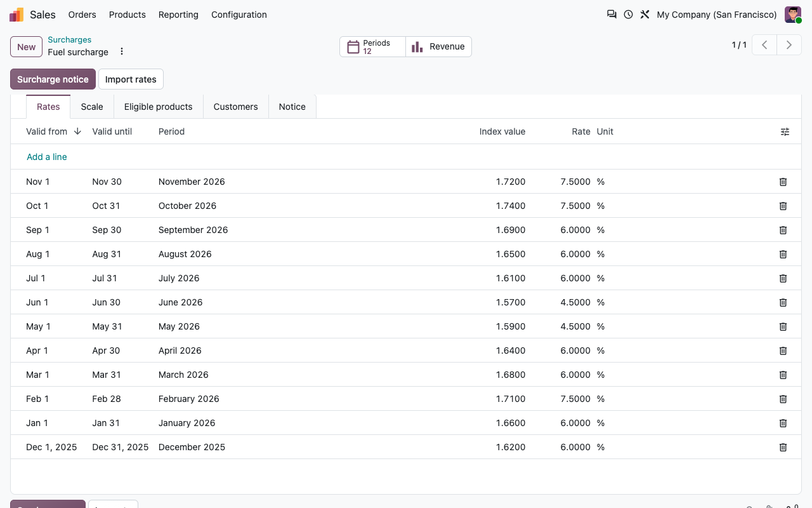
Task: Open the Orders menu
Action: (x=82, y=15)
